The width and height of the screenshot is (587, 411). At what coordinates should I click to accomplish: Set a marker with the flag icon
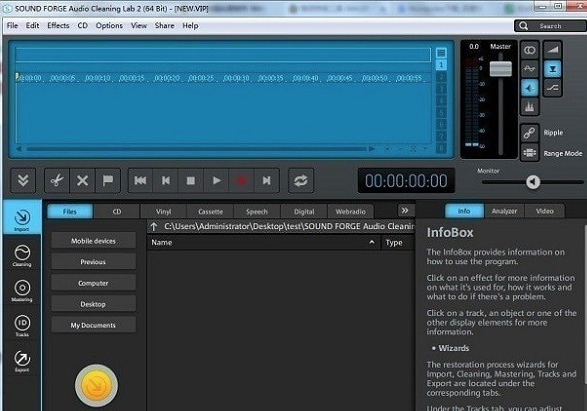coord(108,181)
